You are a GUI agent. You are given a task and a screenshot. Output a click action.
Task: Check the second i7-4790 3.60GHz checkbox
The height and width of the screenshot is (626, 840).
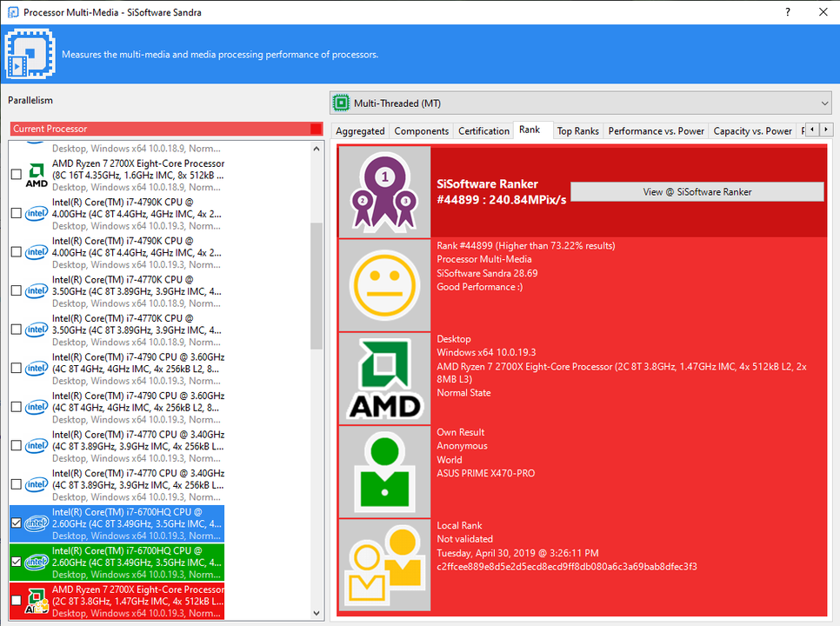pyautogui.click(x=16, y=407)
